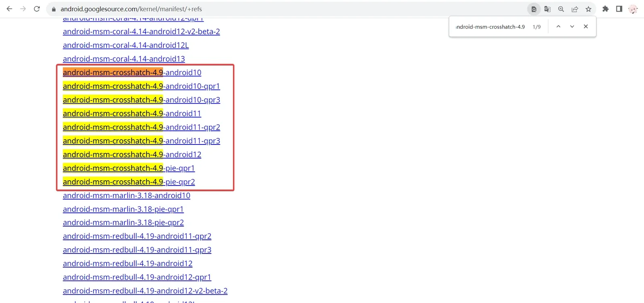Open android-msm-crosshatch-4.9-android10-qpr1 link
644x303 pixels.
pos(141,86)
